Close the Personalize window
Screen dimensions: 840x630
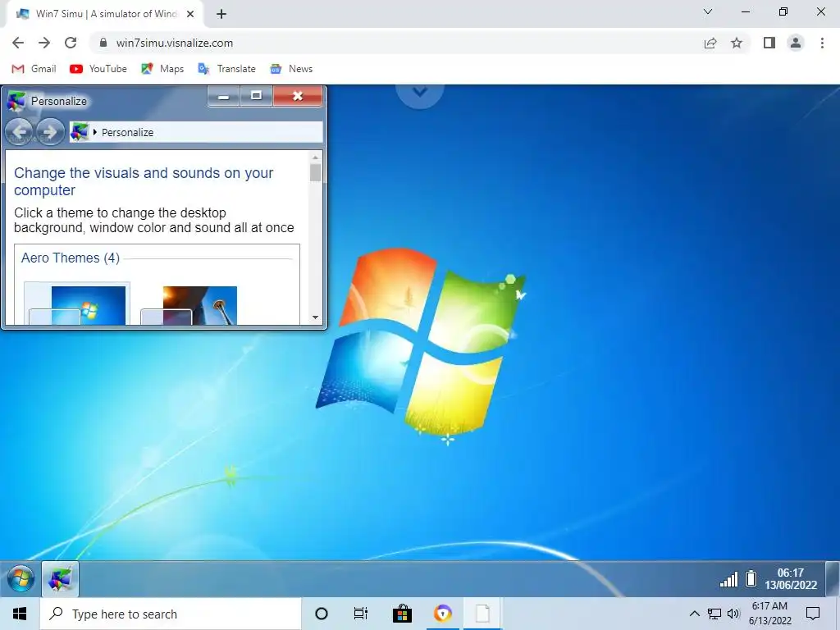point(298,96)
